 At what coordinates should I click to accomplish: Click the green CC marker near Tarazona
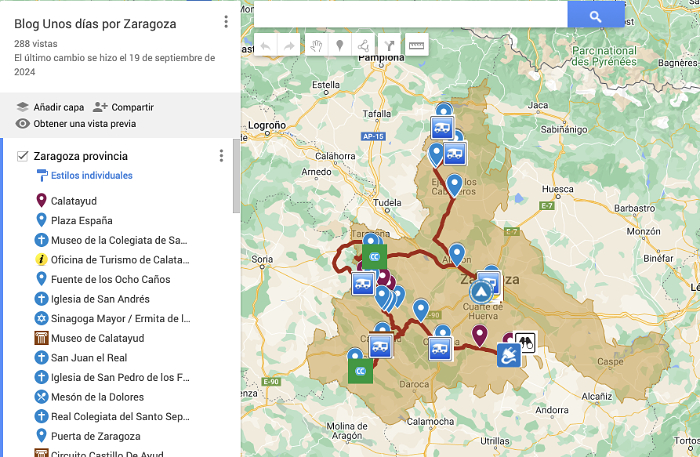click(x=375, y=257)
